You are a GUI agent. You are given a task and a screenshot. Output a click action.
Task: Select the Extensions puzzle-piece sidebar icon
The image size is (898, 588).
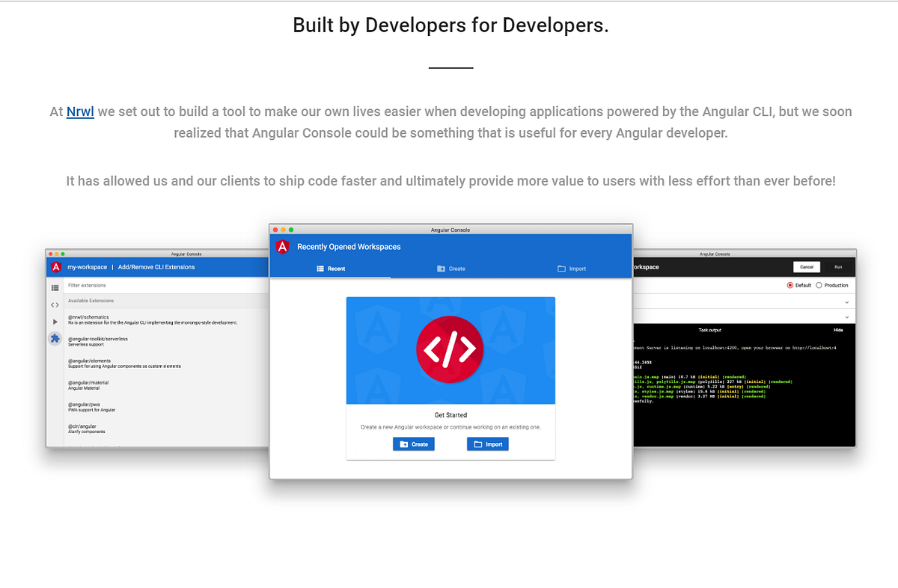click(55, 338)
